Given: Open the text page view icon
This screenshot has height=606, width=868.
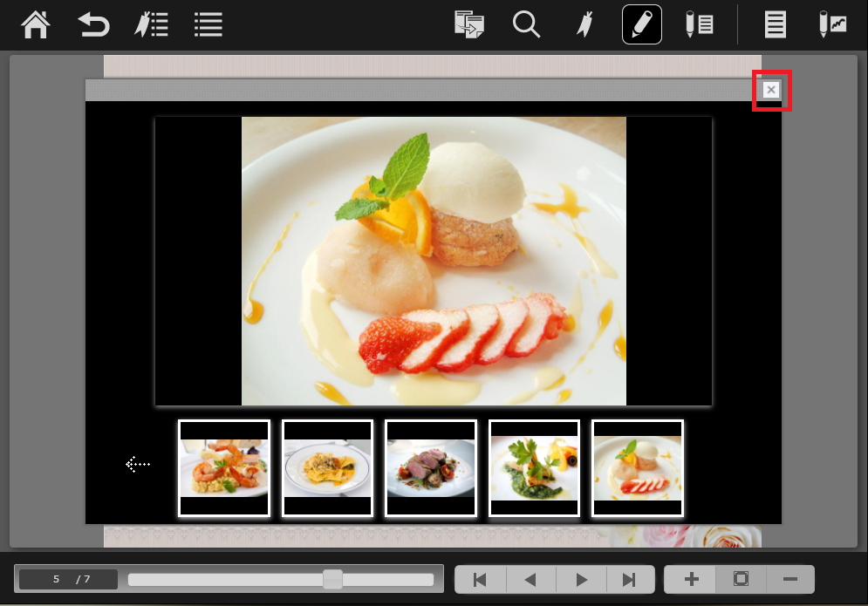Looking at the screenshot, I should 775,24.
